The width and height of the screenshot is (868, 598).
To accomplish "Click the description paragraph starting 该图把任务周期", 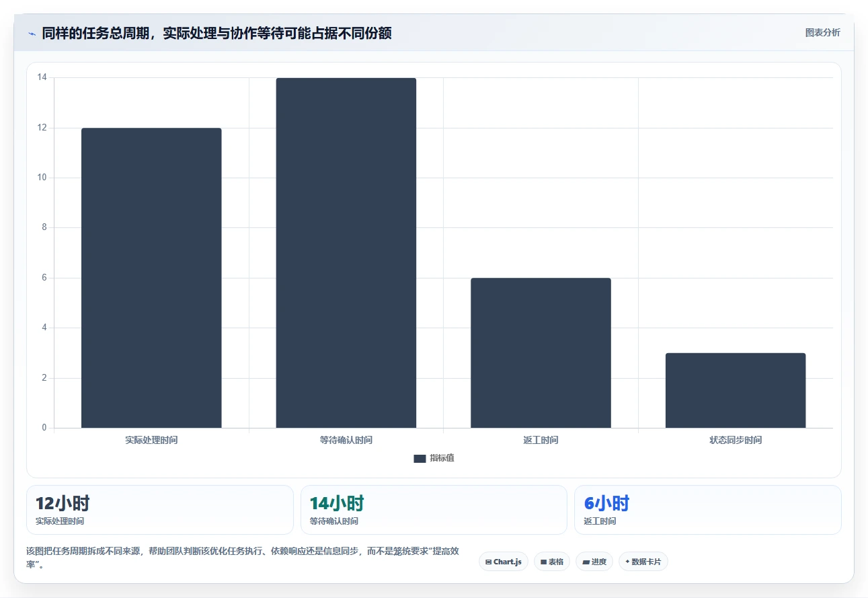I will pos(243,558).
